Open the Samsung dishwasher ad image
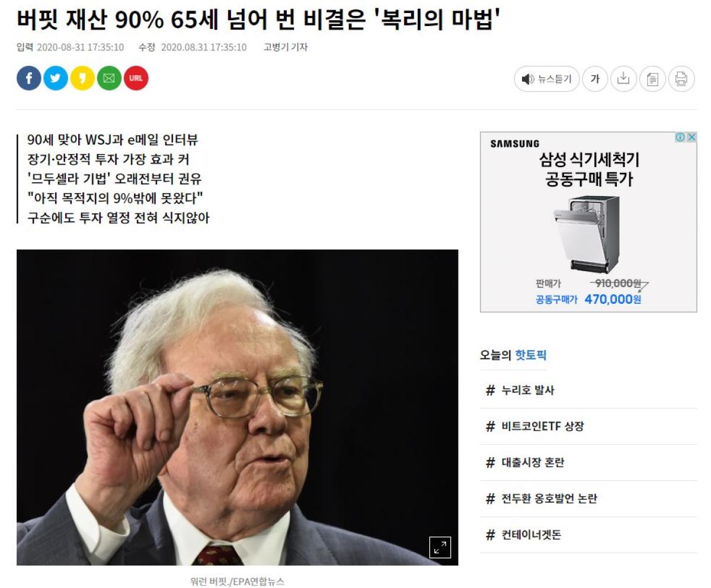Viewport: 711px width, 588px height. [x=588, y=222]
